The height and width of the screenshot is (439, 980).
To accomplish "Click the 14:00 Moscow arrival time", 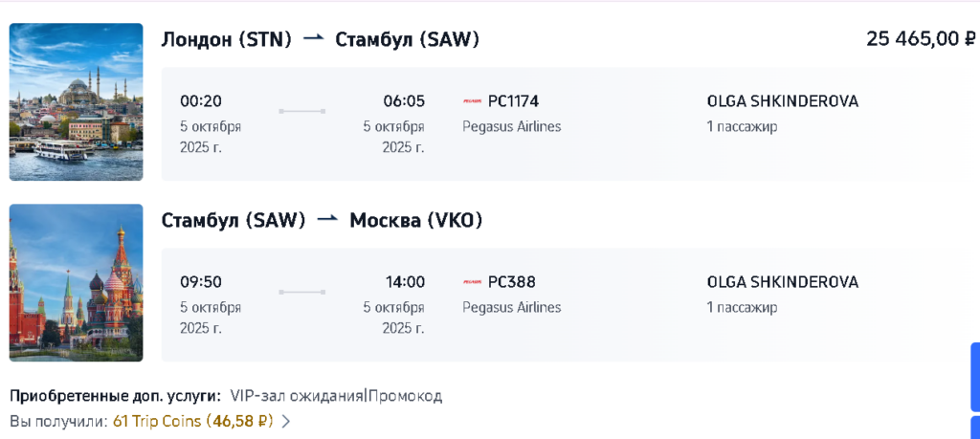I will [404, 282].
